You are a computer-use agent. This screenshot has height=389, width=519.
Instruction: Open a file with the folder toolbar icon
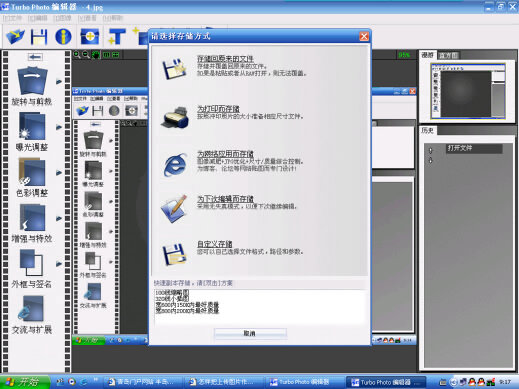point(15,37)
